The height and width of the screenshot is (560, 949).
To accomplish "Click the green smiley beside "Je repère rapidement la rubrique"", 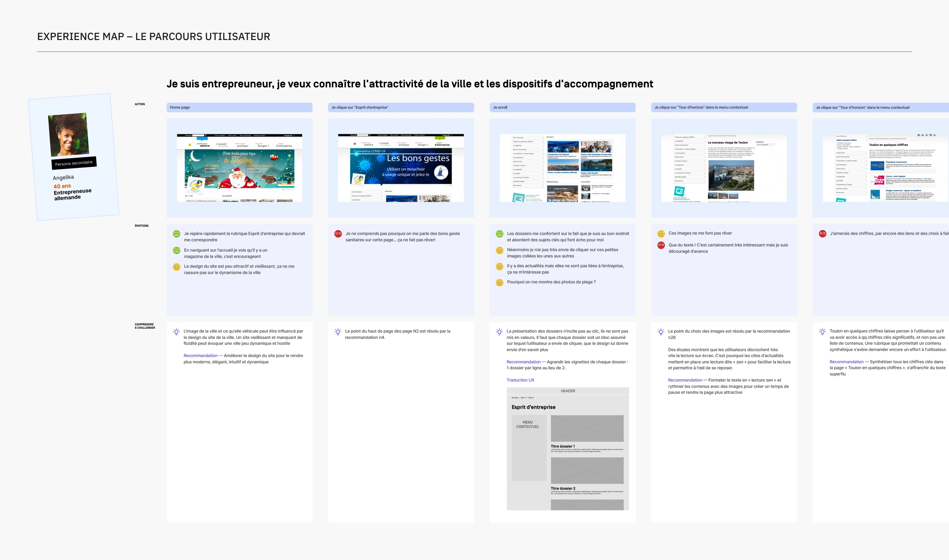I will coord(176,233).
